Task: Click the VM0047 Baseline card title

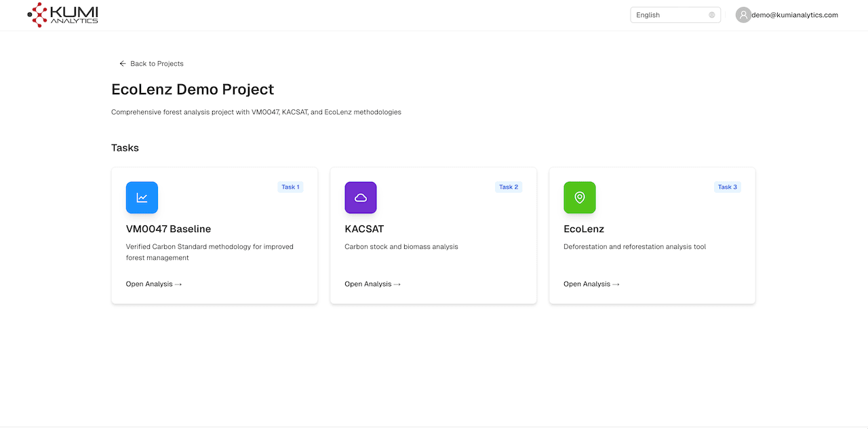Action: [168, 229]
